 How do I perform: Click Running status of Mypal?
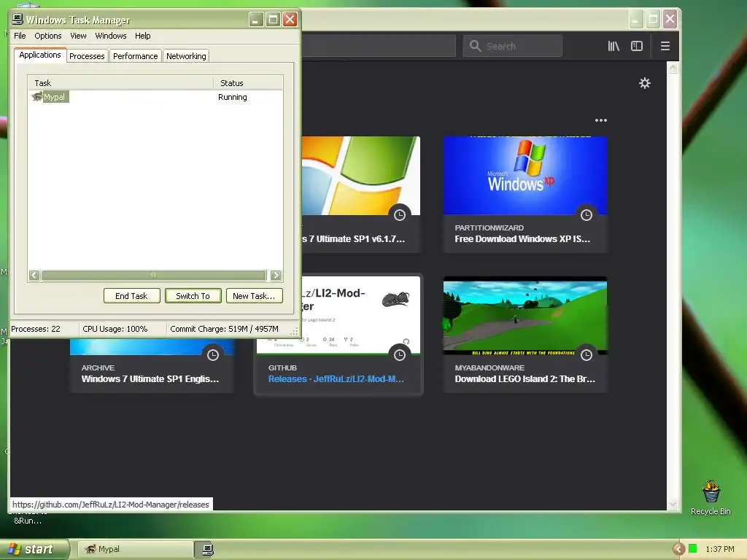pos(233,97)
